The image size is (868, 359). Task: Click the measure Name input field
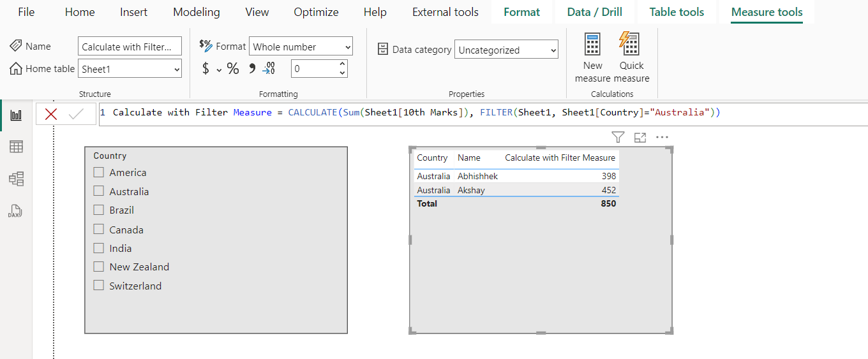[130, 47]
